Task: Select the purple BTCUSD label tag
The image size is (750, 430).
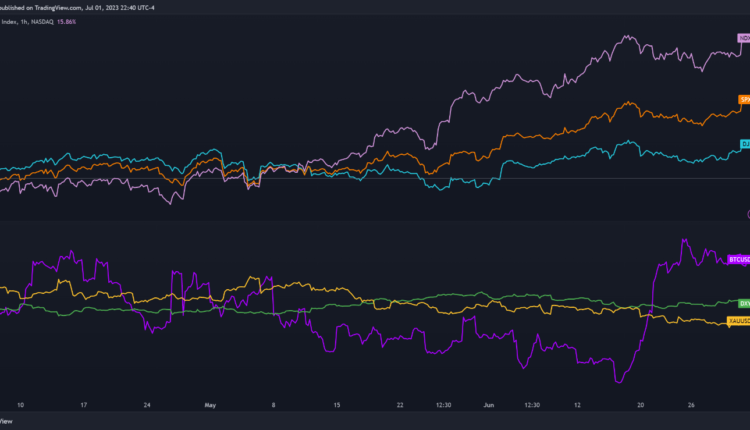Action: tap(738, 258)
